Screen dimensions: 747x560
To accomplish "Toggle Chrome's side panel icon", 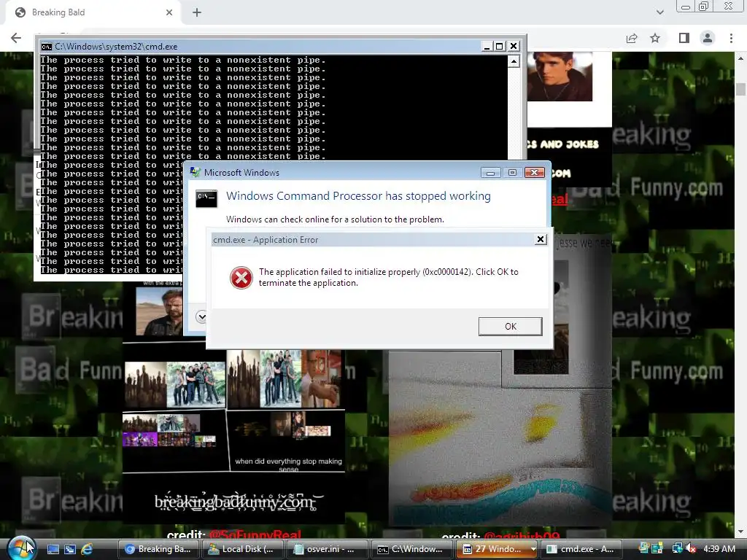I will pyautogui.click(x=684, y=38).
